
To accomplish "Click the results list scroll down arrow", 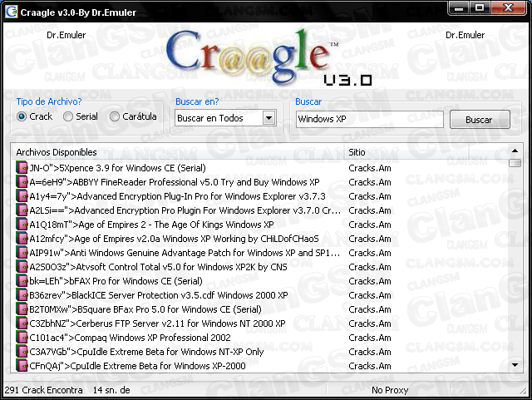I will click(515, 365).
